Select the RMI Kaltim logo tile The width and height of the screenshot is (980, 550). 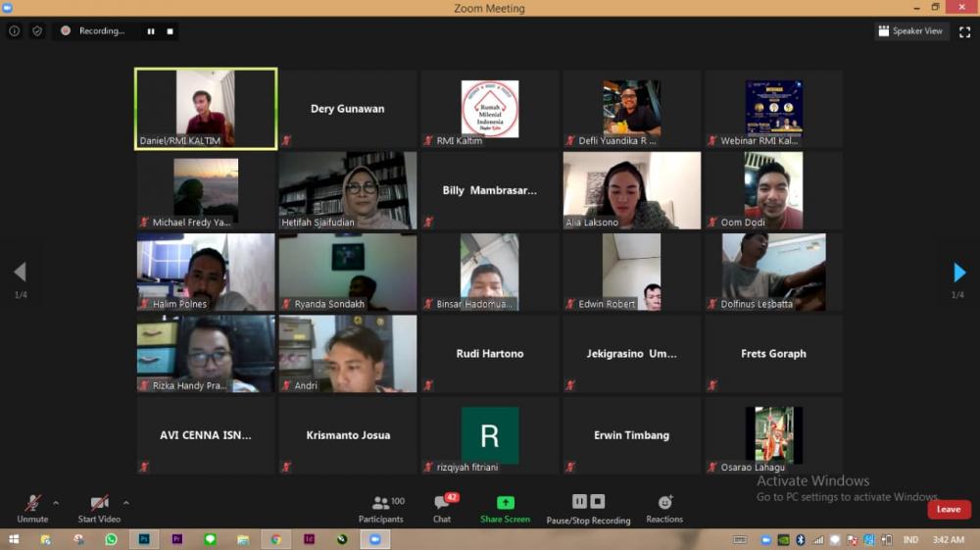point(489,109)
